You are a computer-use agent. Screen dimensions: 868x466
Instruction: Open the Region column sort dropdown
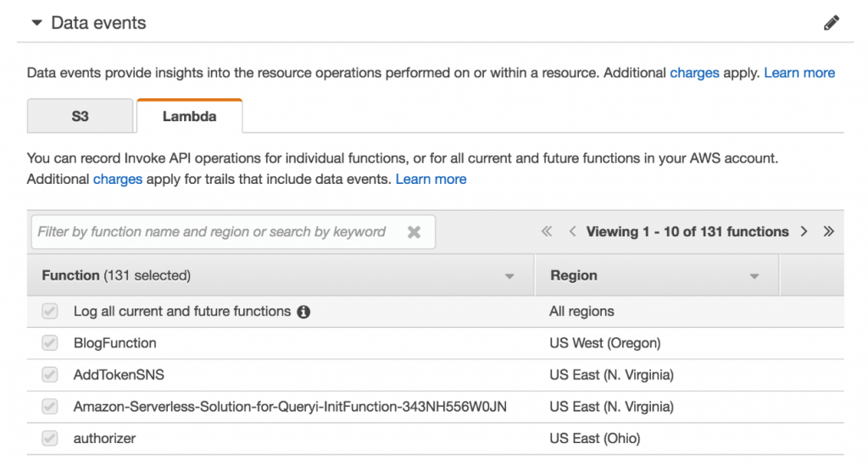click(754, 276)
